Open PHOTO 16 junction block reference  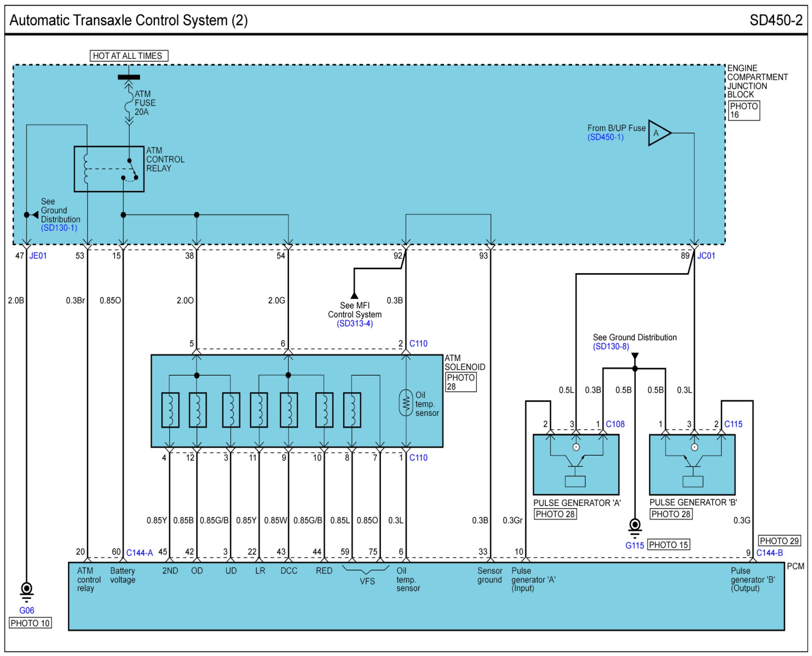[743, 110]
